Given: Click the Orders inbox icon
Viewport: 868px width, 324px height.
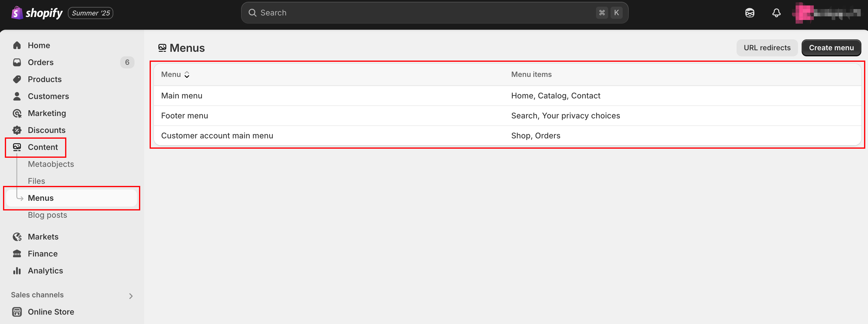Looking at the screenshot, I should [x=17, y=62].
